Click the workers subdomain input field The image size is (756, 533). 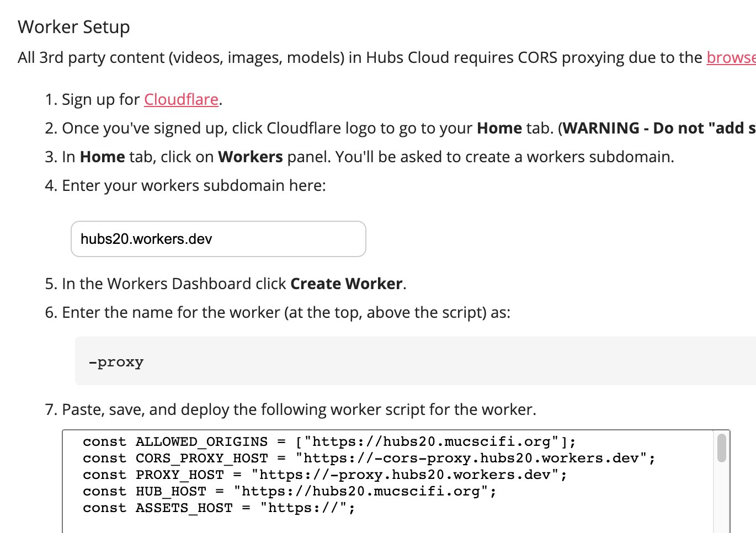(219, 239)
